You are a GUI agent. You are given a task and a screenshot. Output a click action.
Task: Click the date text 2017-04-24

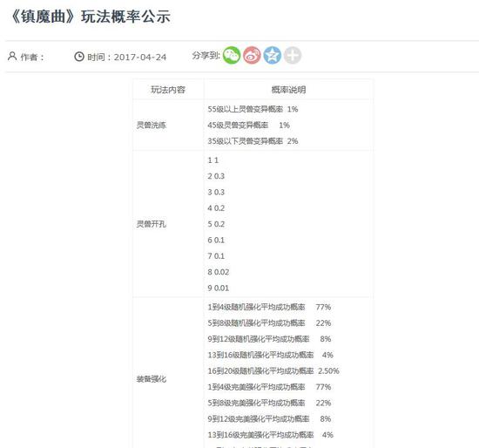[x=140, y=58]
